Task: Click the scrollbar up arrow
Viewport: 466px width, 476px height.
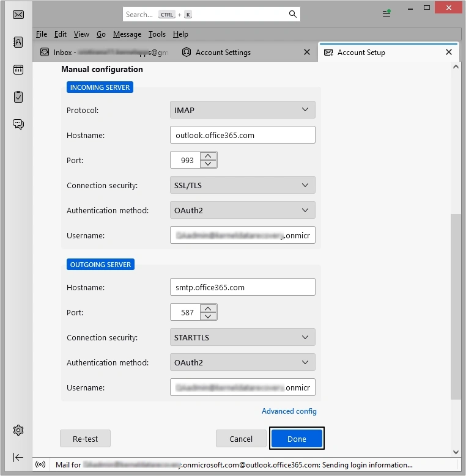Action: coord(456,67)
